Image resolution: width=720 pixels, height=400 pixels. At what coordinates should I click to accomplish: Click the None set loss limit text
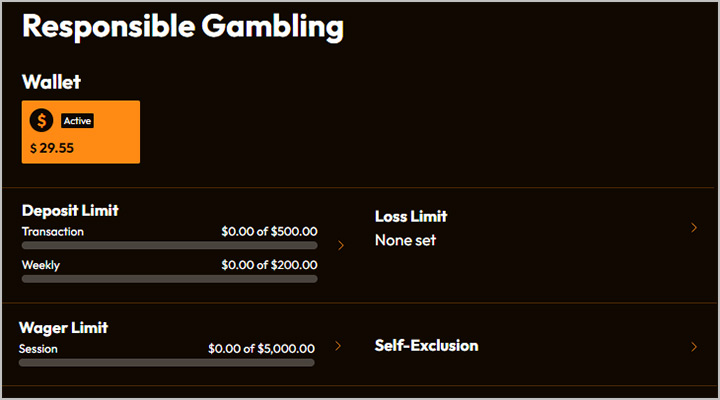coord(405,240)
